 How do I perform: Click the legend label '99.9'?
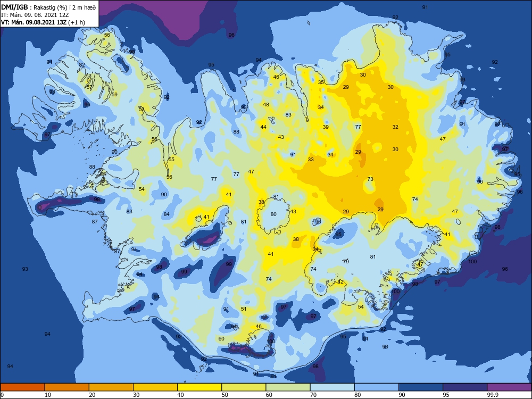click(x=492, y=395)
